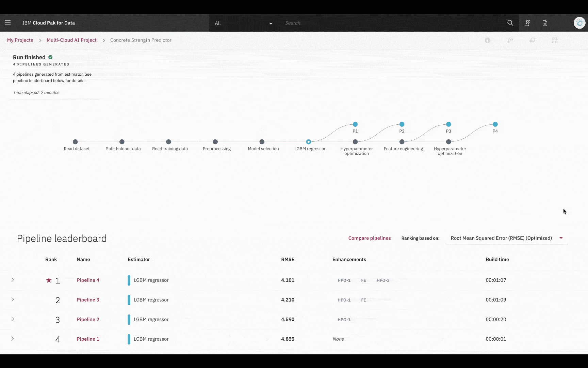This screenshot has width=588, height=368.
Task: Go to My Projects breadcrumb
Action: (20, 40)
